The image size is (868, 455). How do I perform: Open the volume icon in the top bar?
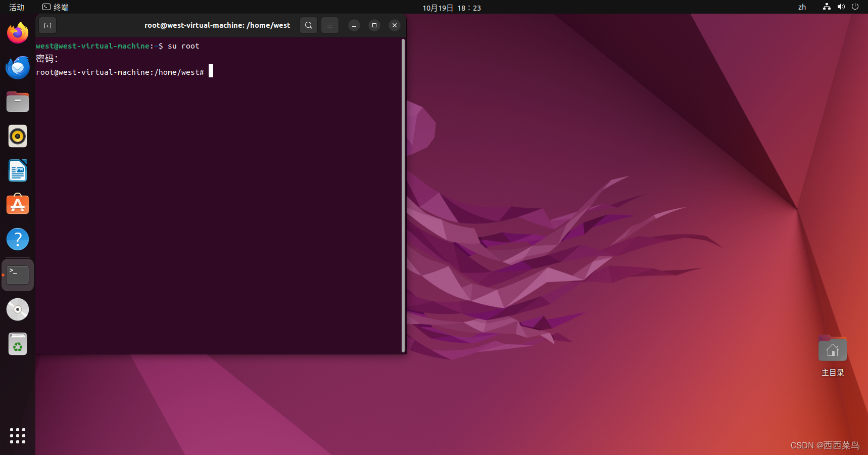[841, 7]
